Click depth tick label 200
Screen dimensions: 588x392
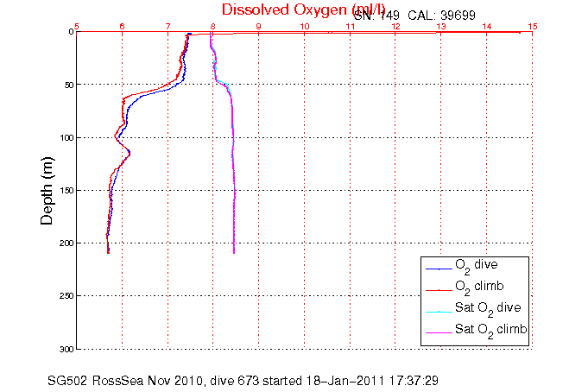point(66,243)
